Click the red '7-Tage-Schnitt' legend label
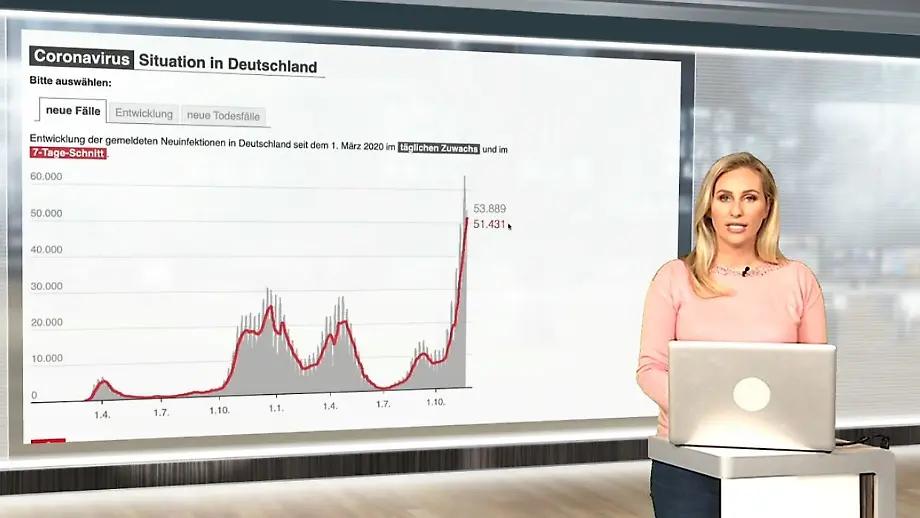The height and width of the screenshot is (518, 920). (68, 153)
